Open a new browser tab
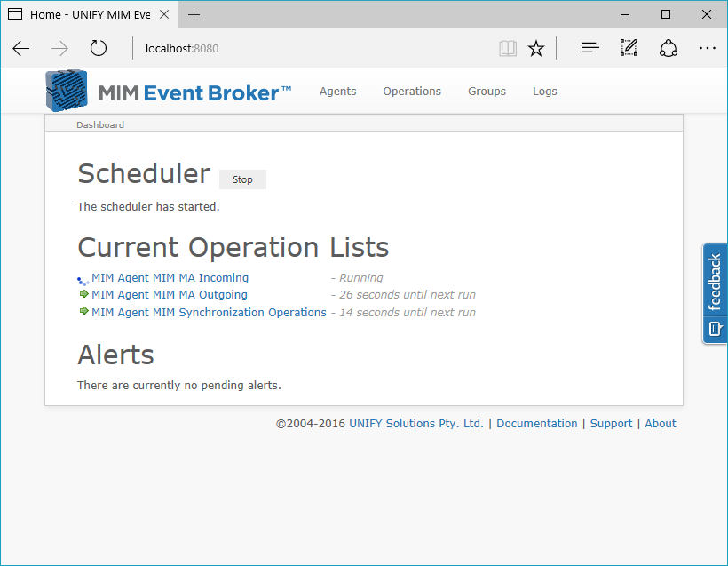728x566 pixels. (194, 15)
